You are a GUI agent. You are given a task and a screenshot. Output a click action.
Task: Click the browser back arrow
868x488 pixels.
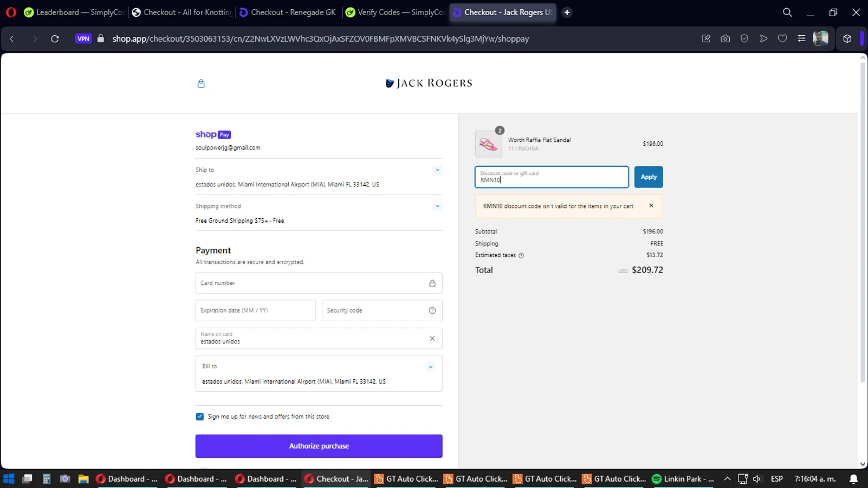12,39
